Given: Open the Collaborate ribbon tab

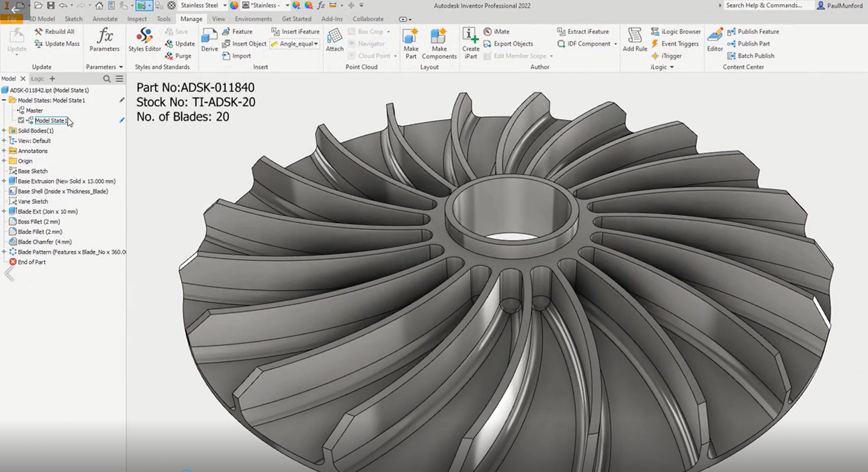Looking at the screenshot, I should (x=368, y=19).
